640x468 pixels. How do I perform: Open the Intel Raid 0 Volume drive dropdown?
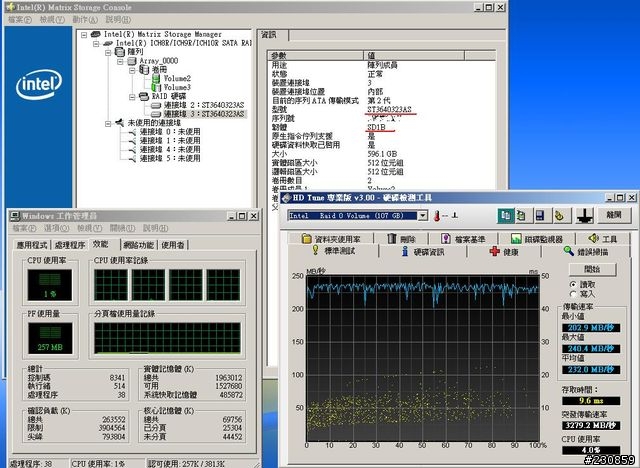[423, 215]
